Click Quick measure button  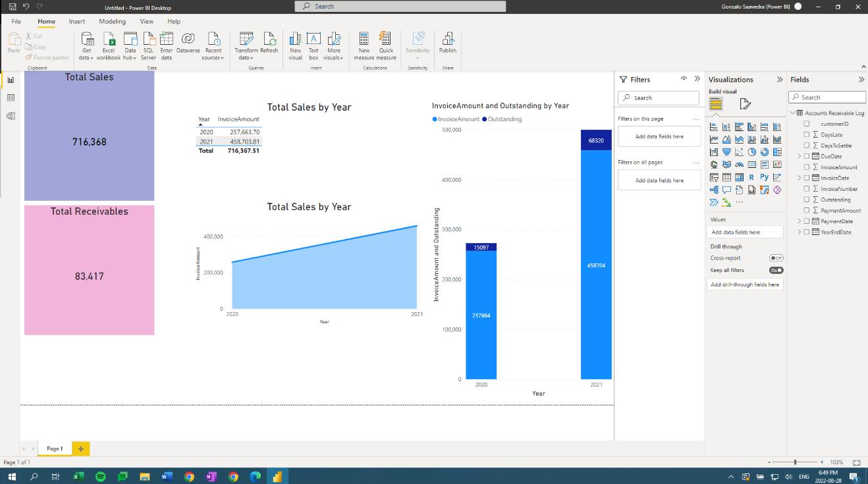(x=387, y=45)
